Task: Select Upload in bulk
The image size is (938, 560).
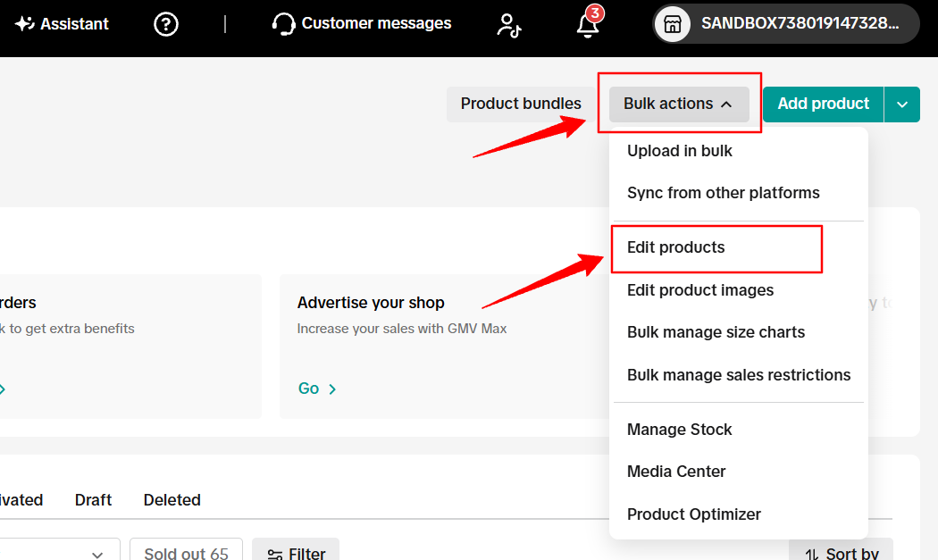Action: point(680,151)
